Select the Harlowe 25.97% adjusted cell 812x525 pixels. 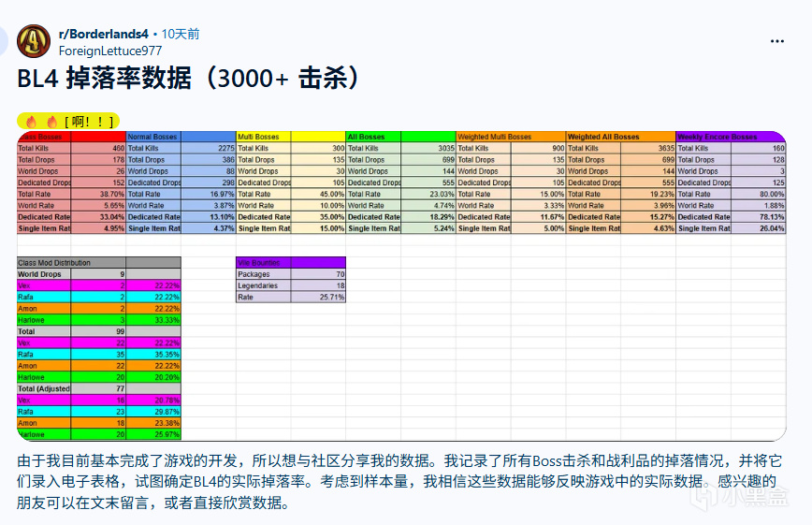[x=153, y=434]
